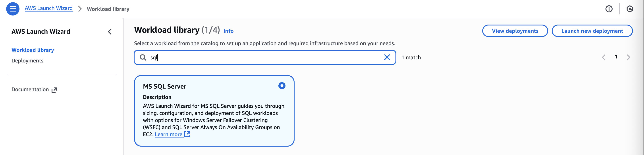Open the hamburger navigation menu
Viewport: 644px width, 155px height.
coord(13,9)
